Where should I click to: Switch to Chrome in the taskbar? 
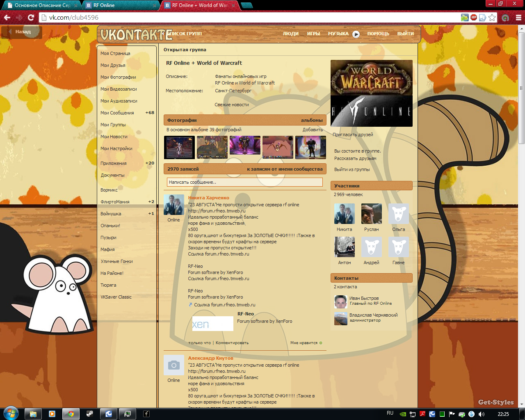[x=71, y=414]
